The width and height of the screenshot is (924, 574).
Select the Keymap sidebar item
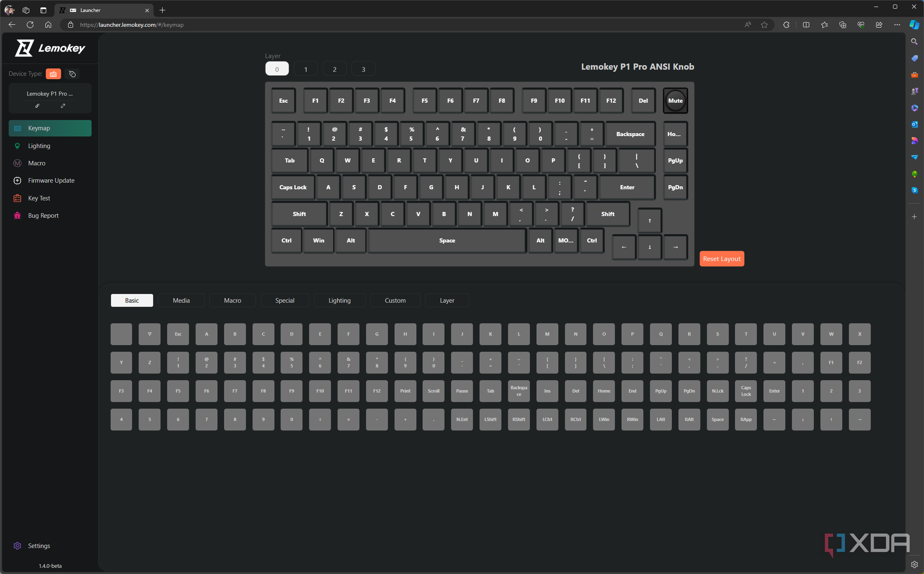click(50, 128)
